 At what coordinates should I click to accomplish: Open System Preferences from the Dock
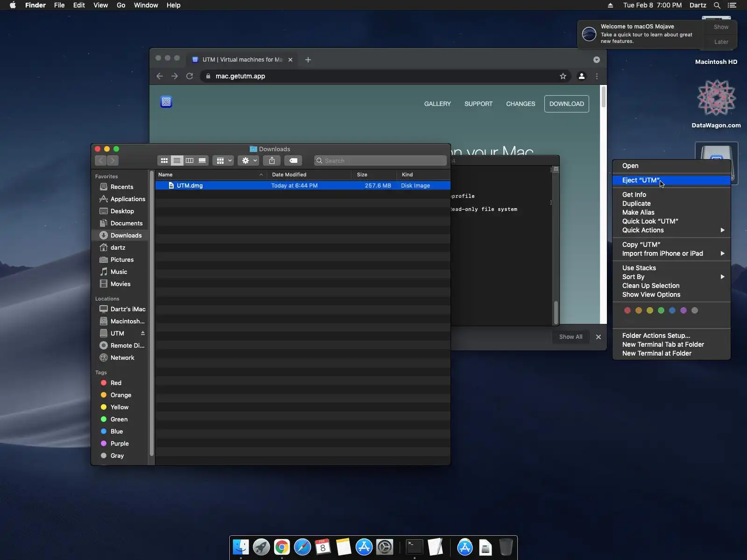385,547
